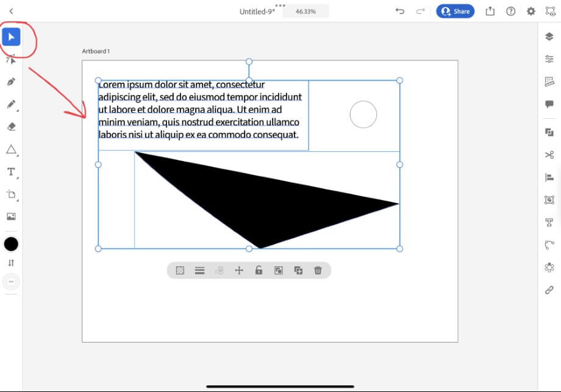The image size is (561, 392).
Task: Select the Pen tool
Action: tap(11, 82)
